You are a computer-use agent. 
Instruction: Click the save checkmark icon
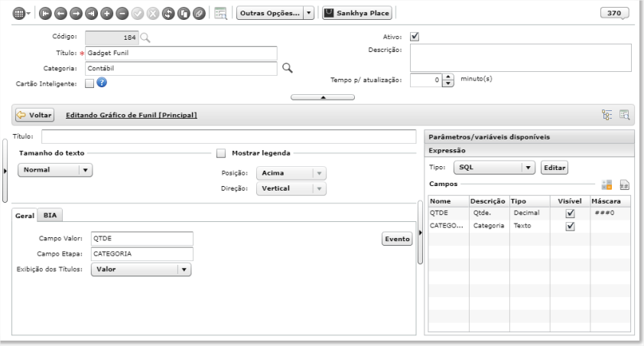(x=138, y=14)
